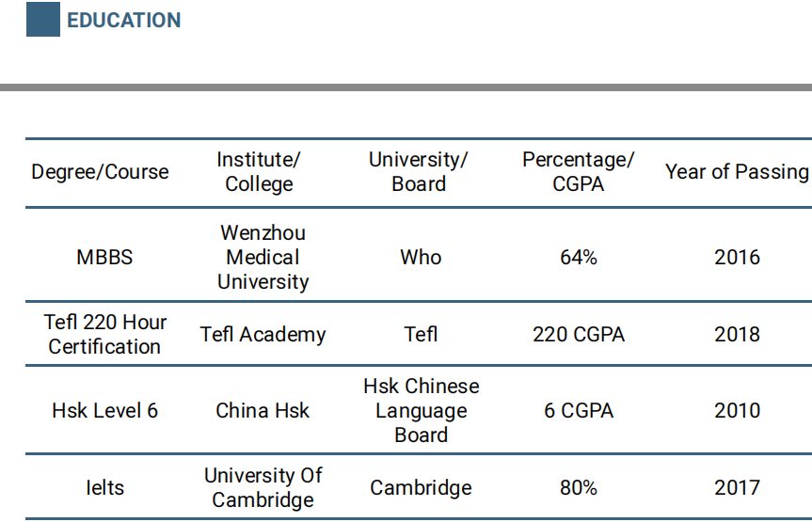
Task: Select the 80% percentage cell
Action: pos(578,488)
